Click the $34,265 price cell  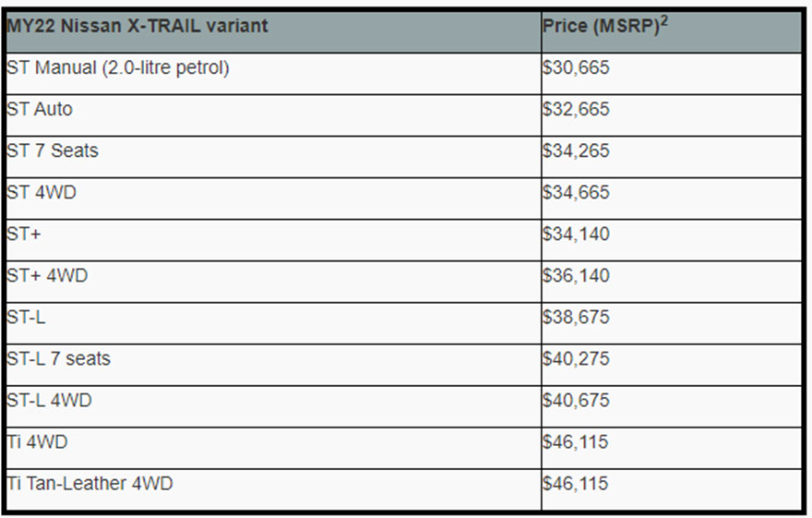point(577,151)
